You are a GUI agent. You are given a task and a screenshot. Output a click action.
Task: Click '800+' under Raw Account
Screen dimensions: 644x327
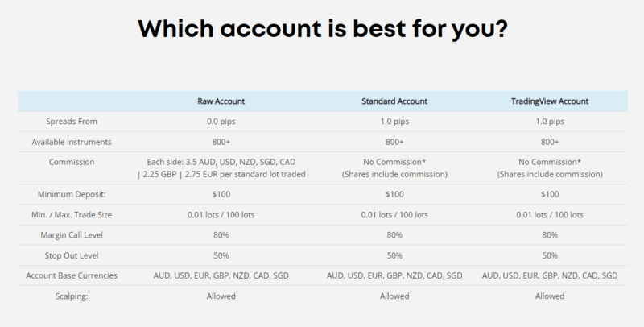pos(221,142)
